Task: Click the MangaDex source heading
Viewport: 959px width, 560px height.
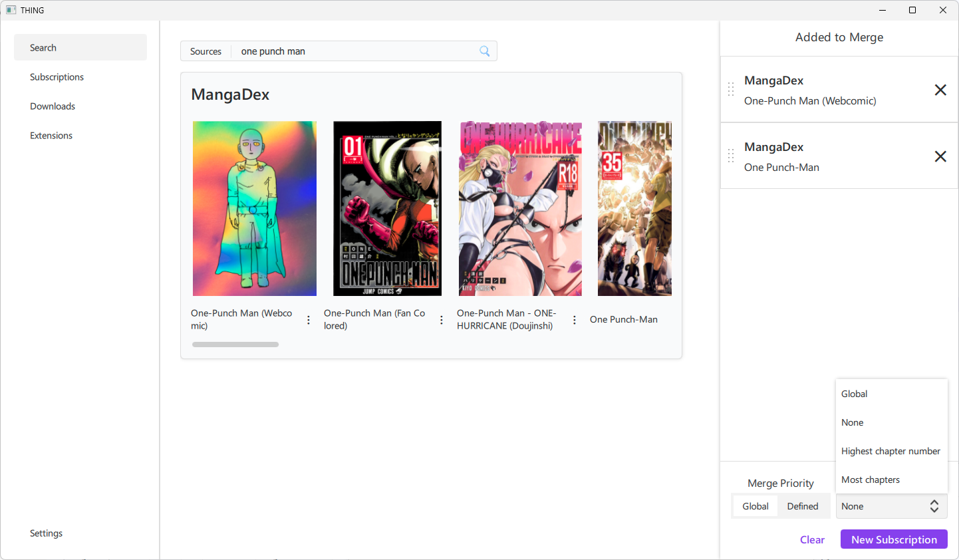Action: coord(230,94)
